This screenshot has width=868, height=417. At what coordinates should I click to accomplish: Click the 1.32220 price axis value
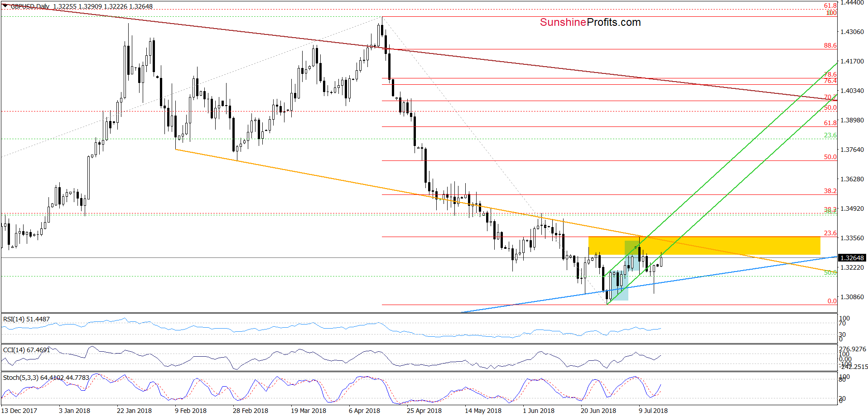coord(852,267)
